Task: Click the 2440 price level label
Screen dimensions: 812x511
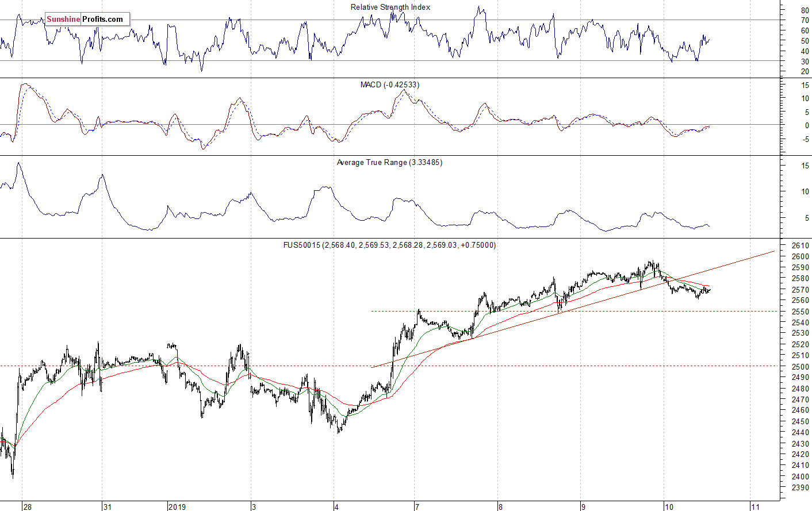Action: point(800,432)
